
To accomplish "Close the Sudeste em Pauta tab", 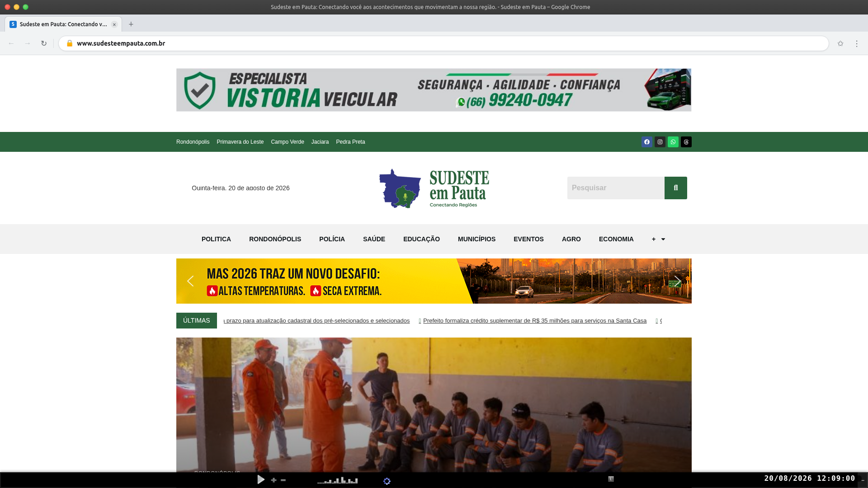I will pyautogui.click(x=114, y=24).
